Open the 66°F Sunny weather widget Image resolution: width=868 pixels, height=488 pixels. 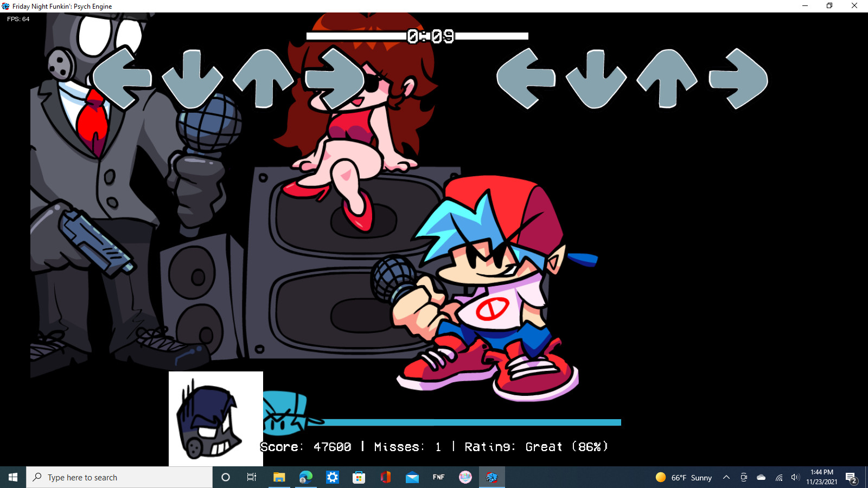(x=684, y=477)
